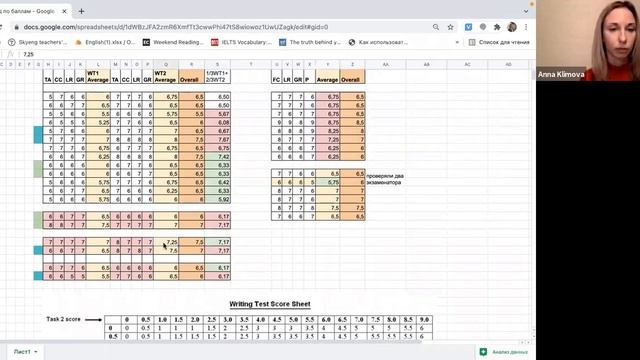
Task: Select column AB header
Action: (x=426, y=64)
